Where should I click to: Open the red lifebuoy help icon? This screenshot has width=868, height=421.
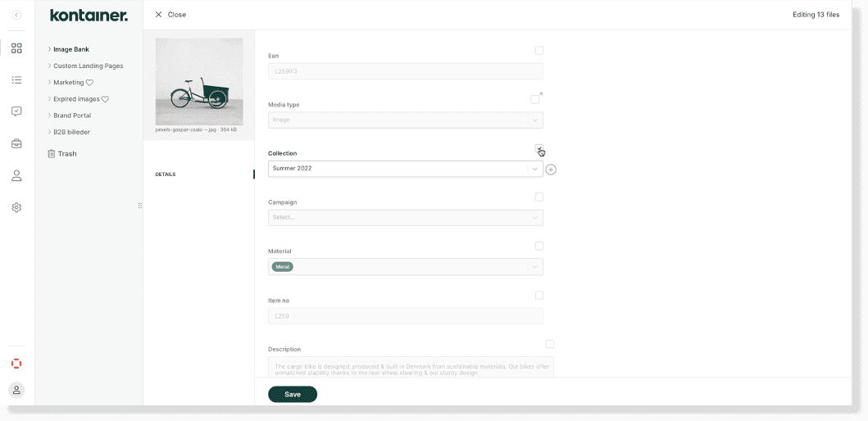(x=16, y=364)
